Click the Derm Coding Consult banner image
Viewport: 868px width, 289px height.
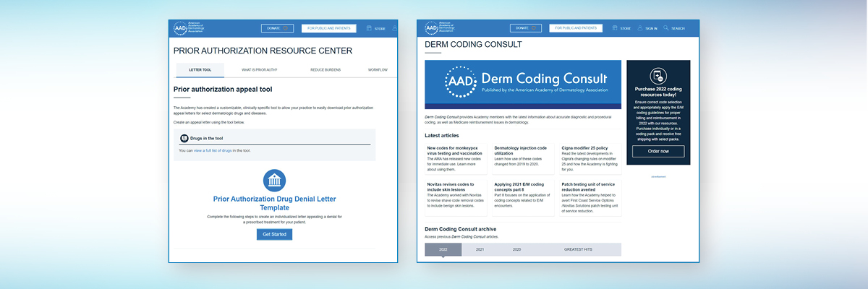pyautogui.click(x=523, y=84)
